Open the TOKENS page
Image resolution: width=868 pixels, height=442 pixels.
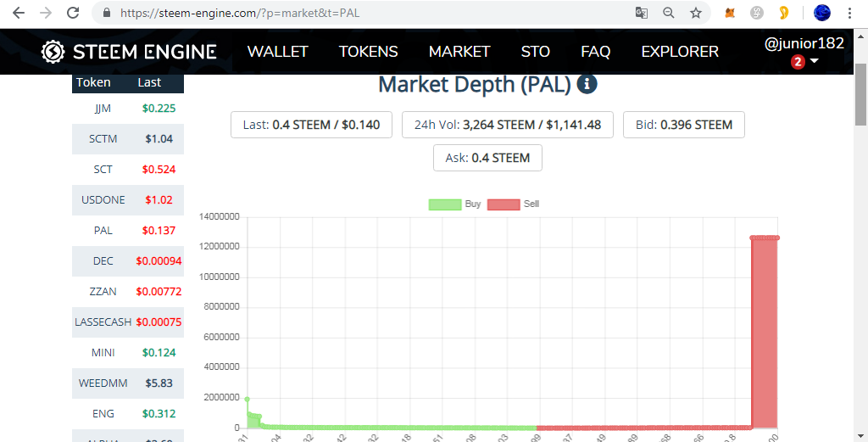click(x=368, y=52)
